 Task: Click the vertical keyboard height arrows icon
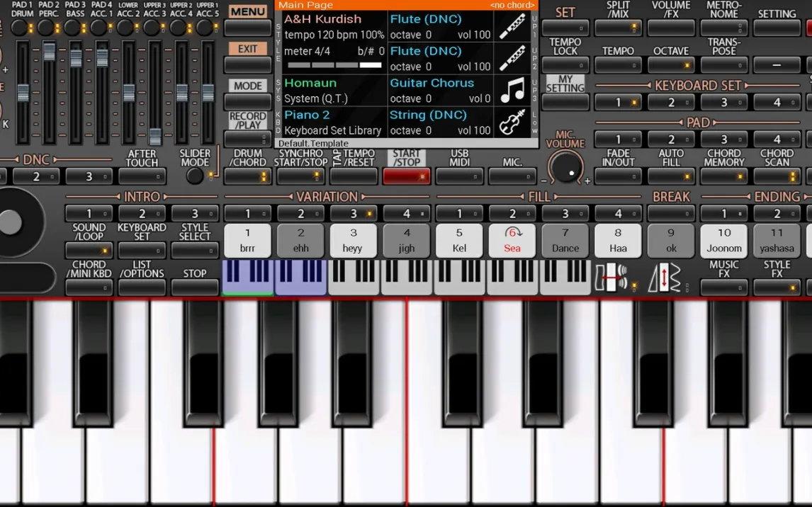click(665, 277)
